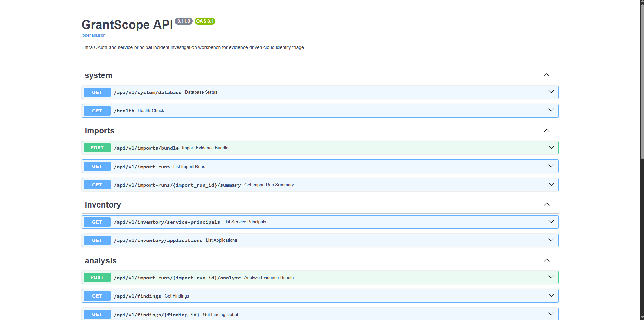Click GET badge for /api/v1/import-runs list

point(97,166)
